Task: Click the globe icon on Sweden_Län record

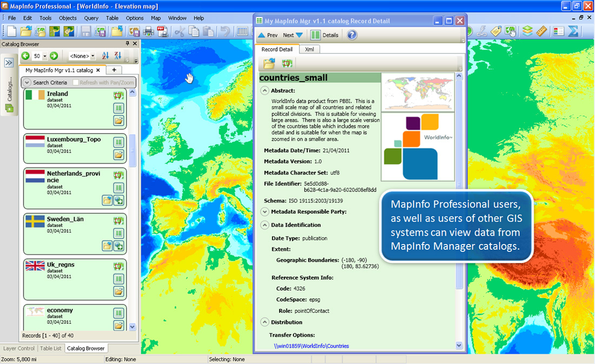Action: (119, 246)
